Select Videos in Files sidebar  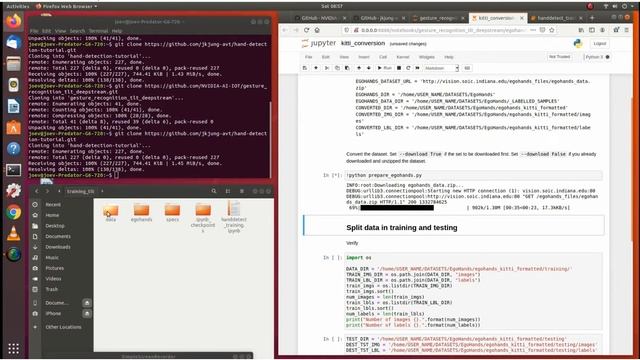[x=53, y=279]
